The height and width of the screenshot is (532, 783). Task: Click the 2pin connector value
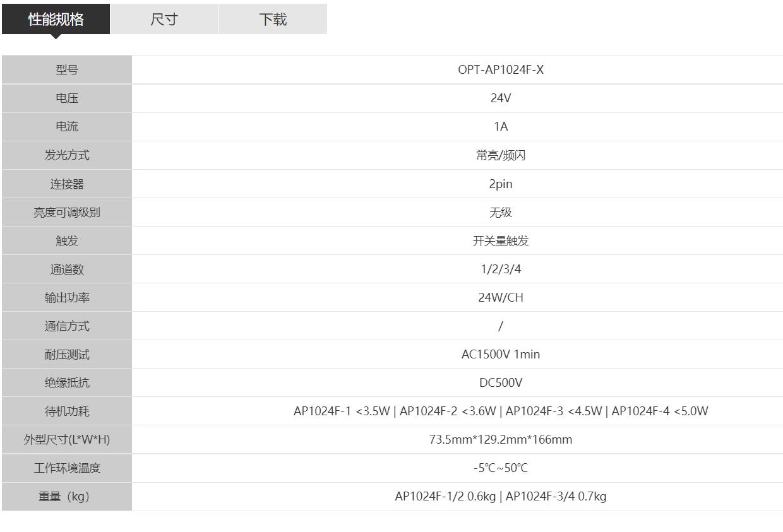[x=501, y=184]
